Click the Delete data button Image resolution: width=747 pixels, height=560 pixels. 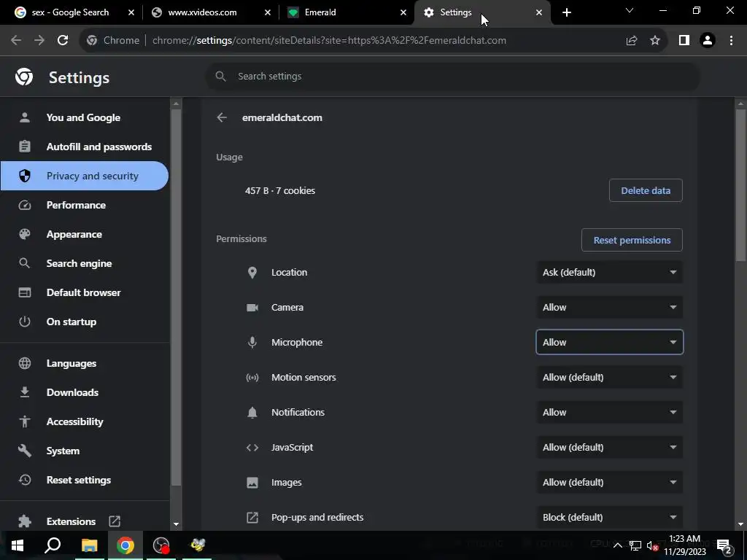(x=646, y=190)
